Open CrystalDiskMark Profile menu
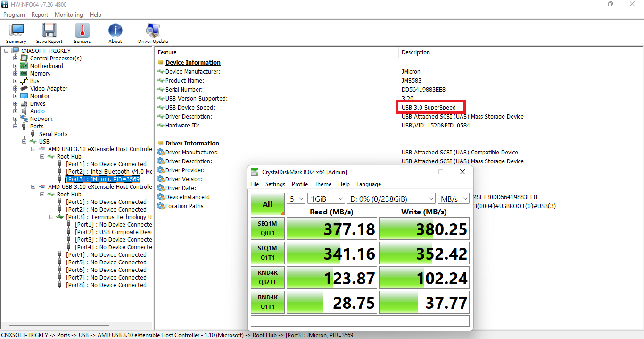 (x=300, y=184)
